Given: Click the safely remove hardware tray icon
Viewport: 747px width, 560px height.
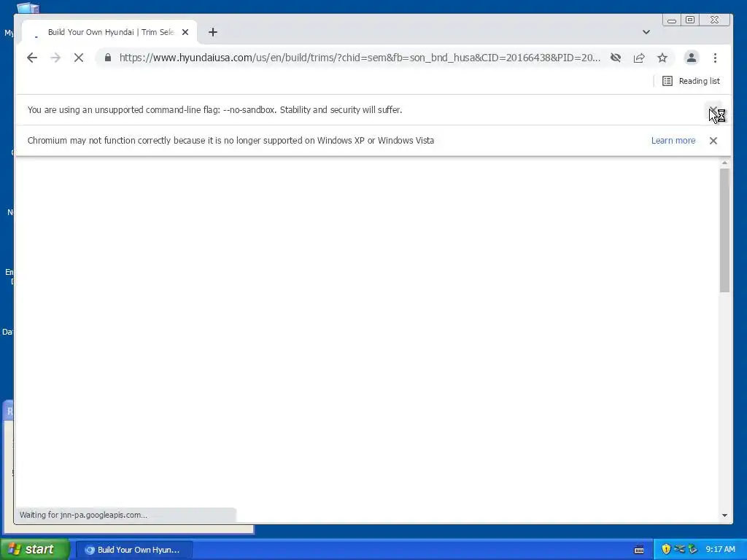Looking at the screenshot, I should click(x=692, y=549).
